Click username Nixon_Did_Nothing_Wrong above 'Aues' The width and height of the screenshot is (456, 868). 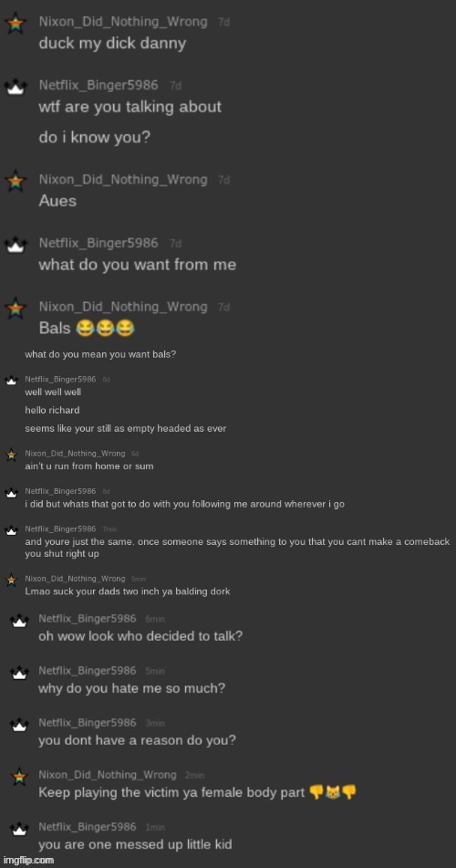pos(123,180)
